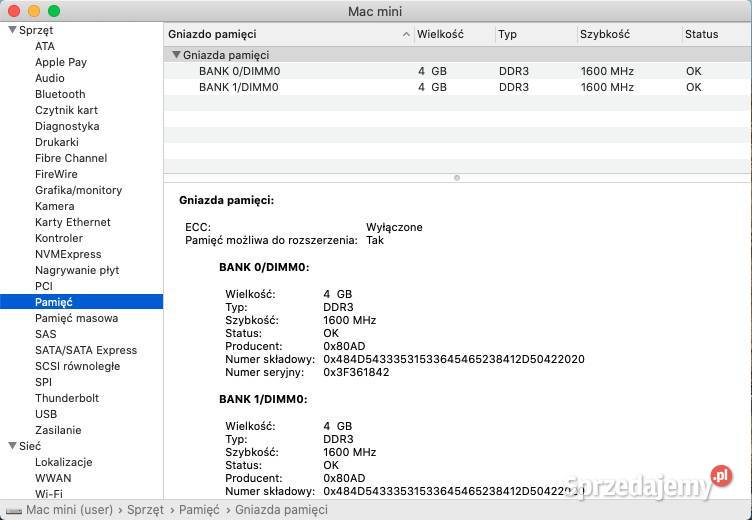Viewport: 752px width, 520px height.
Task: Click the Numer seryjny label
Action: (x=264, y=372)
